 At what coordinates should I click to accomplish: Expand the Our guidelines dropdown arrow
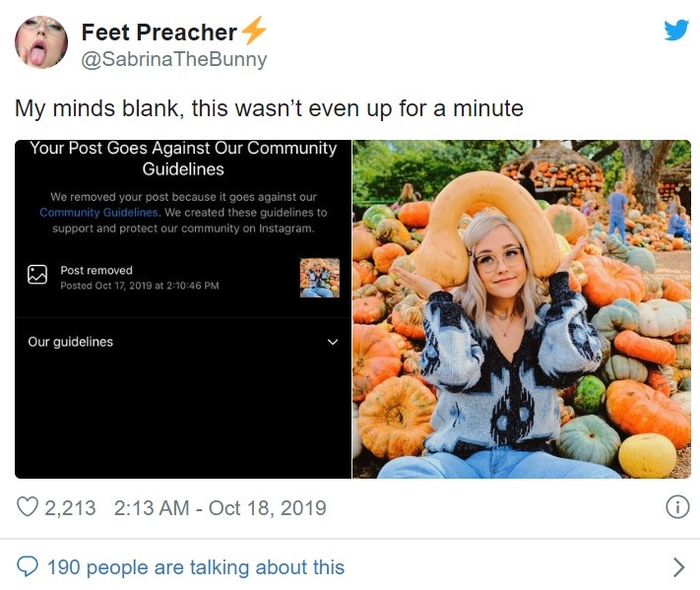pyautogui.click(x=332, y=343)
